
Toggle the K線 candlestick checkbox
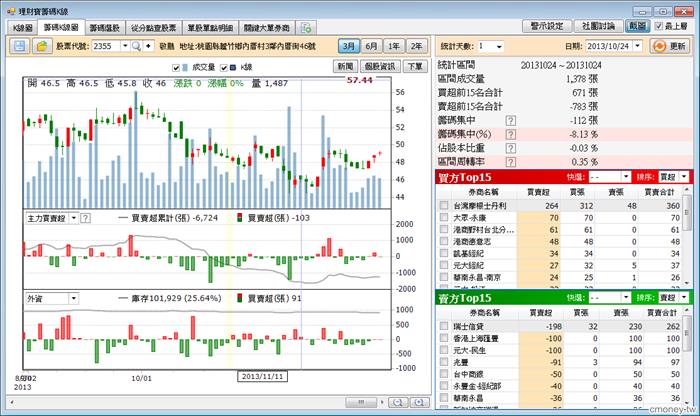tap(224, 68)
